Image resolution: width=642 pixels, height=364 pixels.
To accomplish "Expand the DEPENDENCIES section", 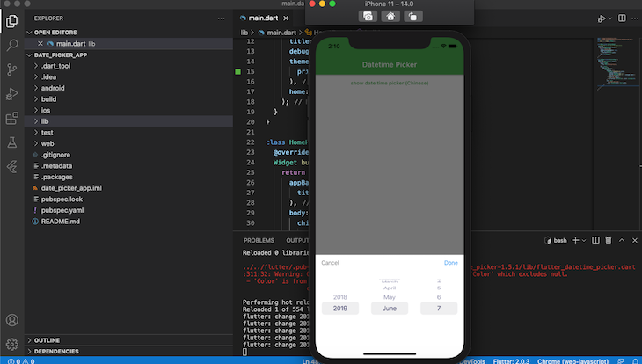I will (56, 352).
